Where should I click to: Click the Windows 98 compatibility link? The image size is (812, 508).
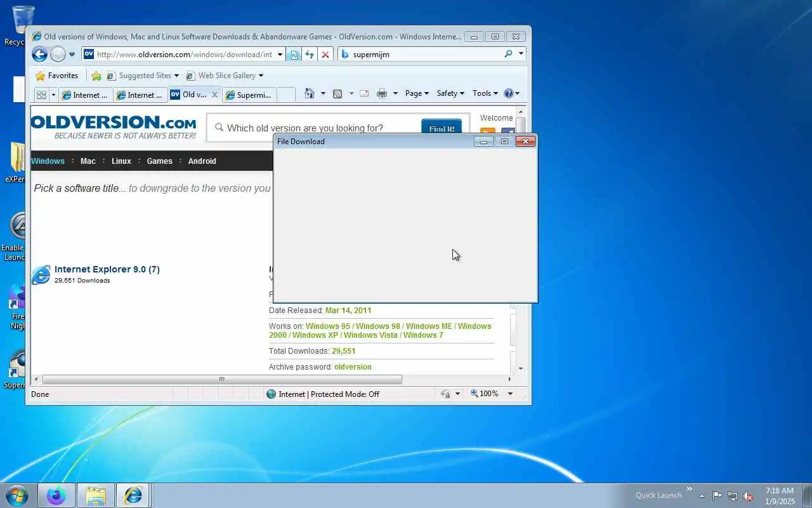(378, 326)
